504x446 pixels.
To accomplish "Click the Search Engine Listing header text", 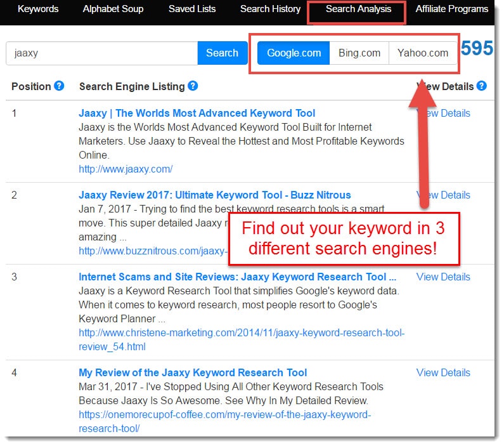I will click(x=132, y=86).
